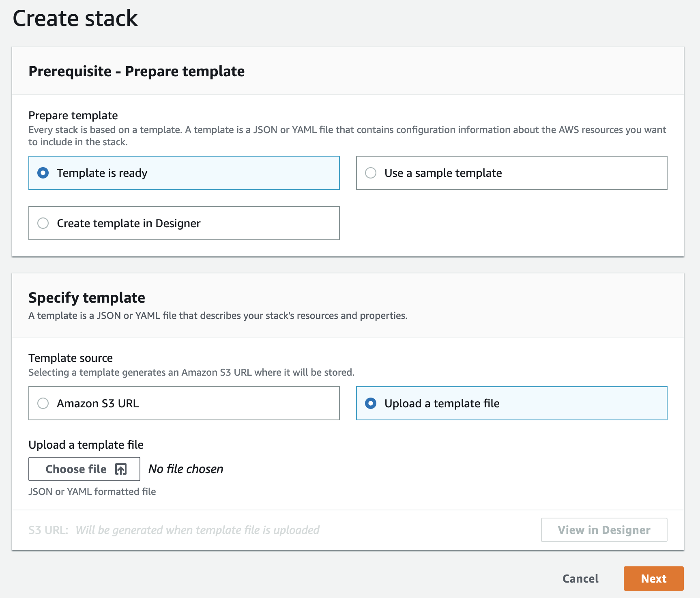Click the 'S3 URL:' label
Viewport: 700px width, 598px height.
pos(48,530)
